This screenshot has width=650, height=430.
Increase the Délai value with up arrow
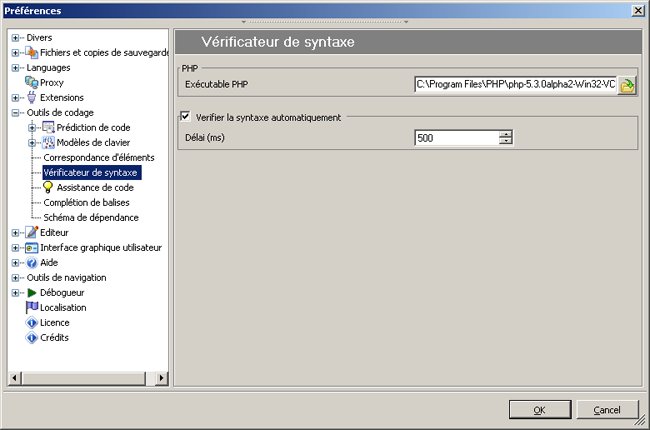(x=506, y=134)
